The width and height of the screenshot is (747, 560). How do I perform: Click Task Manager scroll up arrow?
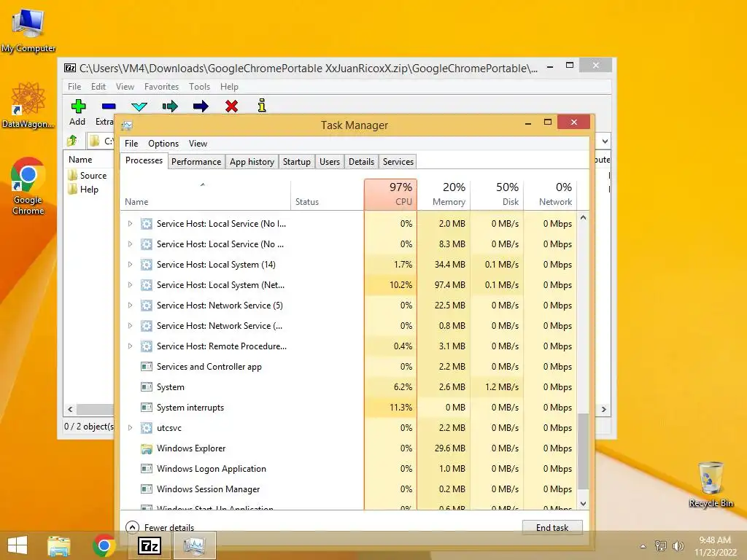coord(583,218)
